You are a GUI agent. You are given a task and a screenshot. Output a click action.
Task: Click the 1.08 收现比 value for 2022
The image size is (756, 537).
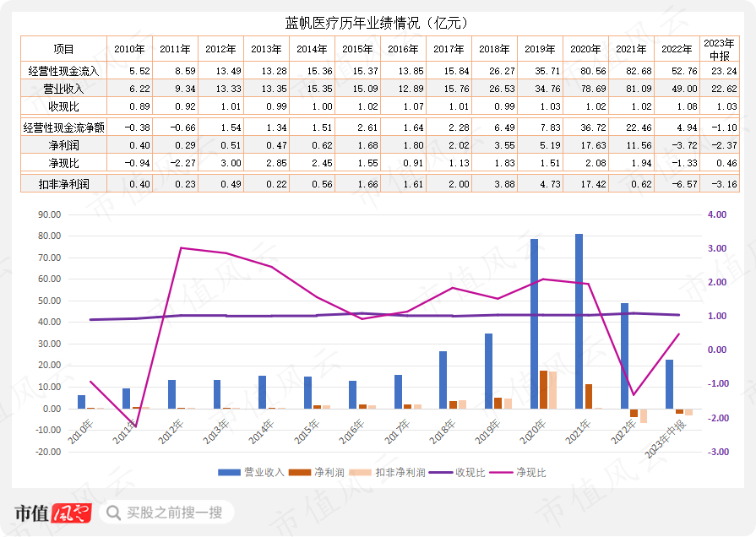tap(687, 106)
